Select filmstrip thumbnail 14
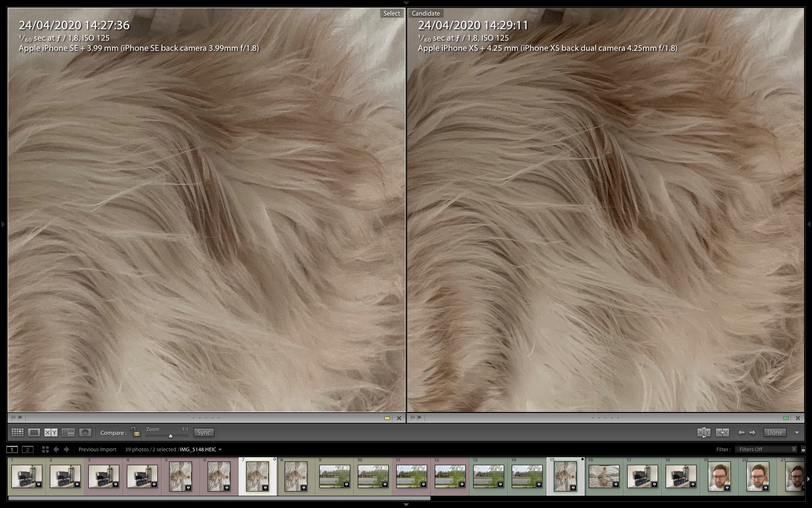This screenshot has width=812, height=508. (x=527, y=476)
